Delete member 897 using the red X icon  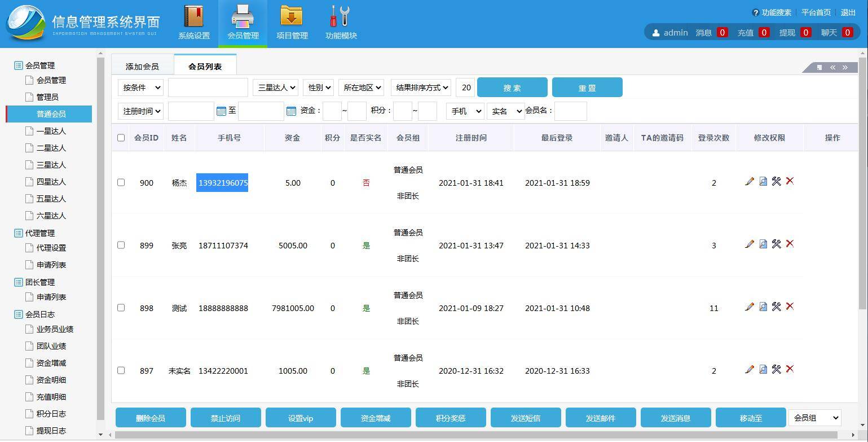coord(790,369)
